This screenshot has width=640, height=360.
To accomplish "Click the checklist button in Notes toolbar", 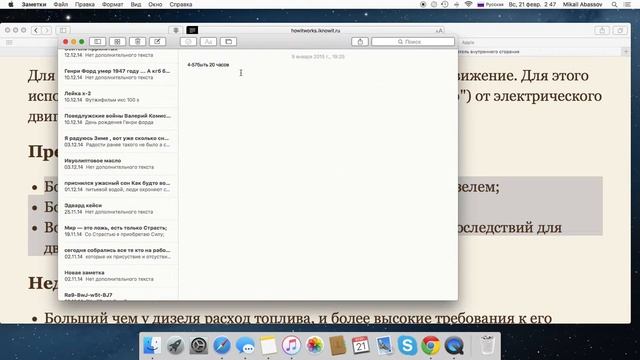I will tap(188, 42).
